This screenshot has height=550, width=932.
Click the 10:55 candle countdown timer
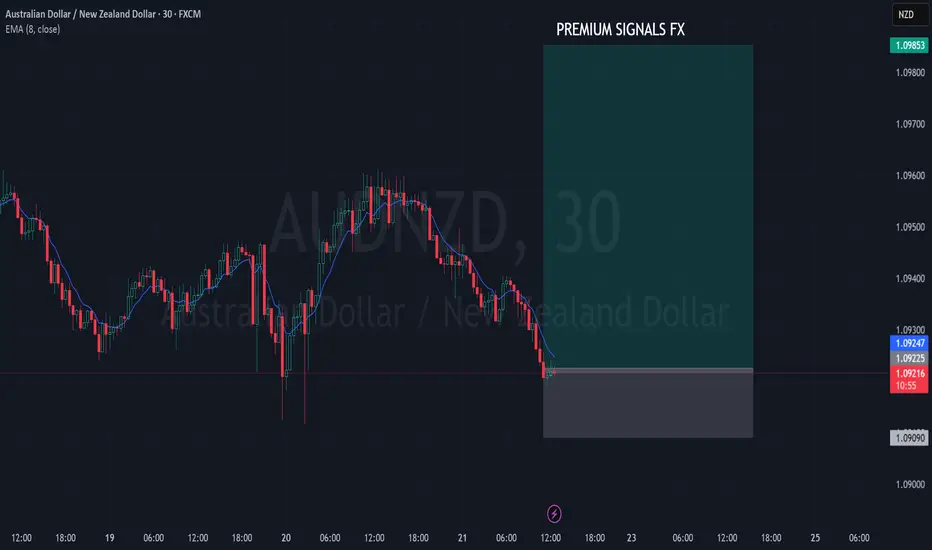[x=906, y=386]
